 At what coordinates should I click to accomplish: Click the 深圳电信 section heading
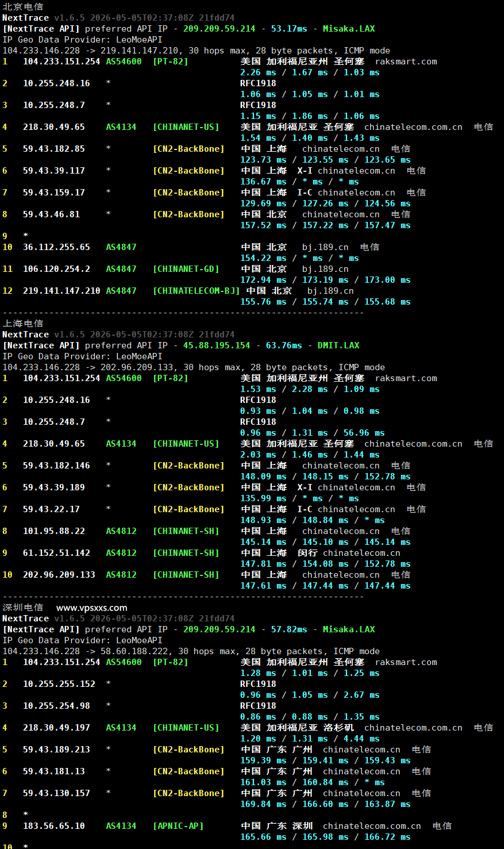click(22, 608)
